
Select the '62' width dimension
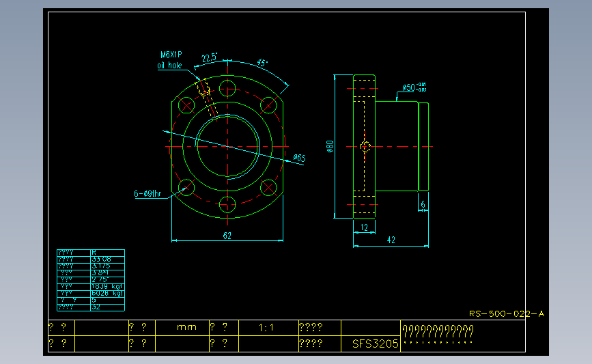pyautogui.click(x=227, y=236)
